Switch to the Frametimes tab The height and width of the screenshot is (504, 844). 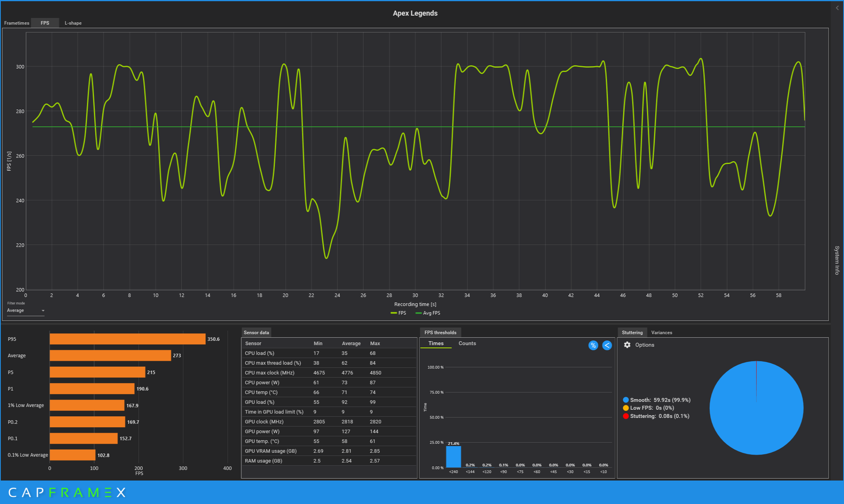click(x=17, y=23)
